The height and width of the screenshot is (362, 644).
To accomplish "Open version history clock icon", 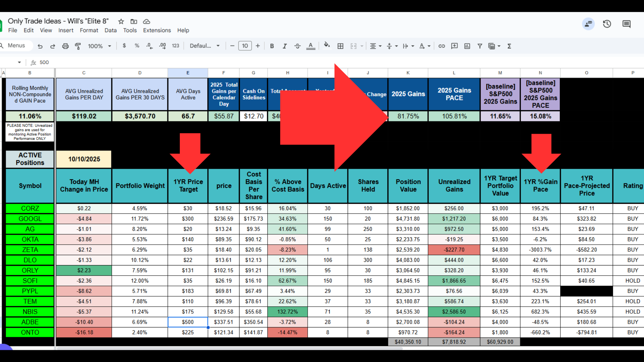I will pyautogui.click(x=607, y=24).
